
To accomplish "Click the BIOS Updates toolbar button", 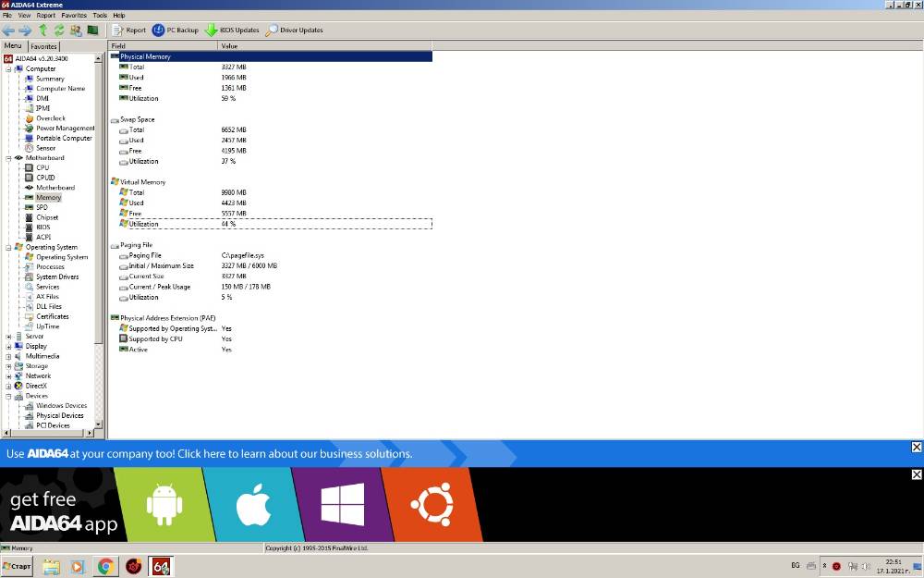I will pyautogui.click(x=232, y=31).
